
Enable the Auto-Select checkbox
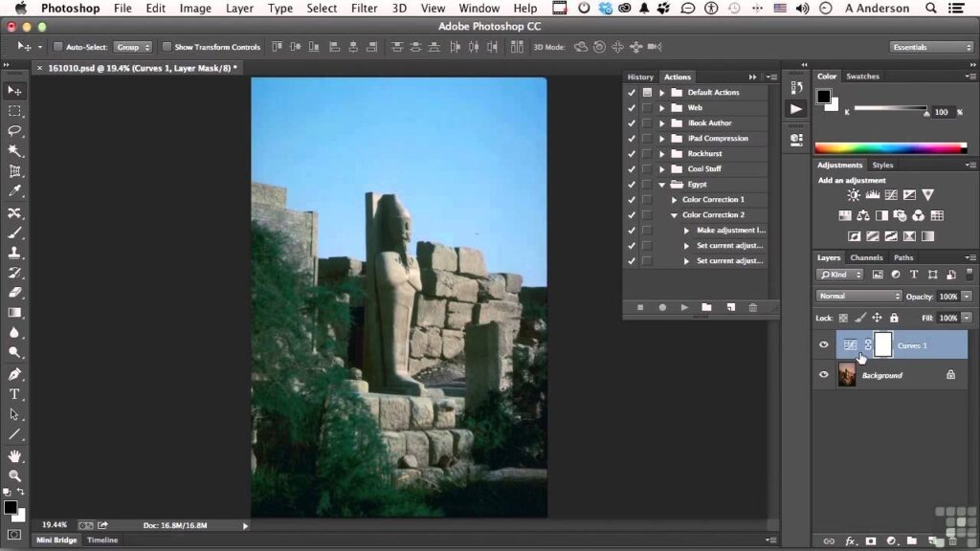(57, 47)
